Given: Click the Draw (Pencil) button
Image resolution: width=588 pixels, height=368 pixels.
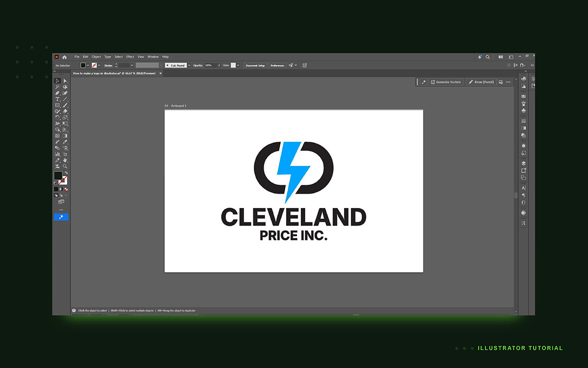Looking at the screenshot, I should (x=481, y=82).
